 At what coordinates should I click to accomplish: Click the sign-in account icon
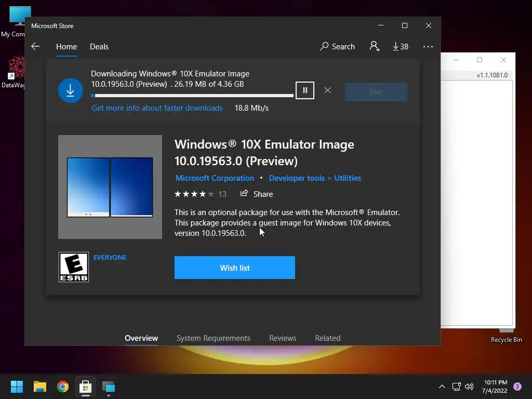coord(375,46)
